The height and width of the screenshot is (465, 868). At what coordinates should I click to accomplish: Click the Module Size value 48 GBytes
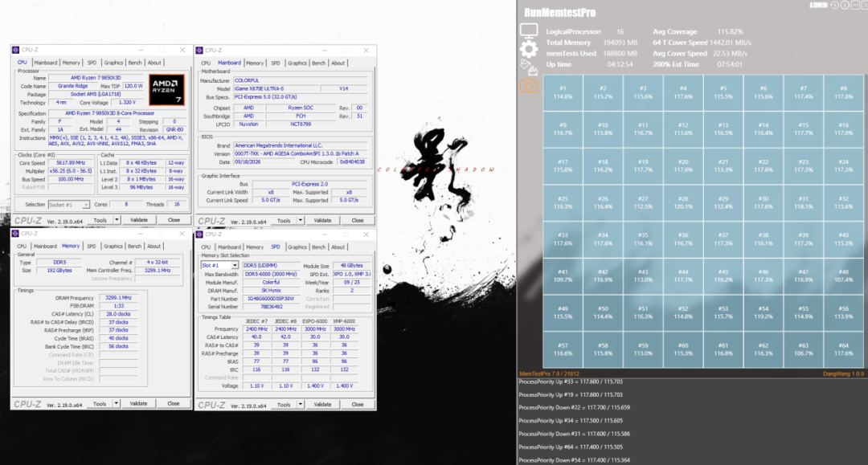tap(351, 265)
